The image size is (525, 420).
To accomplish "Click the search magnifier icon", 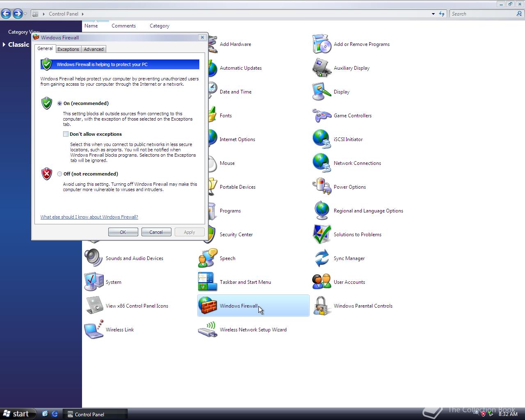I will pos(519,14).
